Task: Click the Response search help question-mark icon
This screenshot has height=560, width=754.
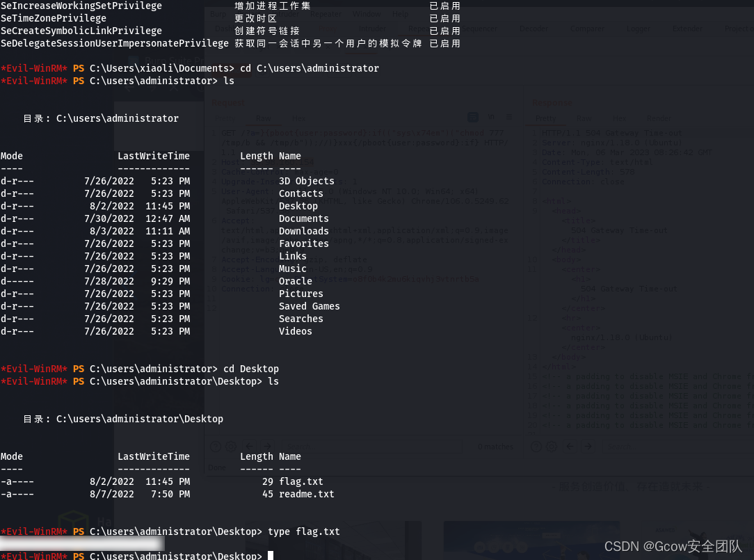Action: tap(536, 447)
